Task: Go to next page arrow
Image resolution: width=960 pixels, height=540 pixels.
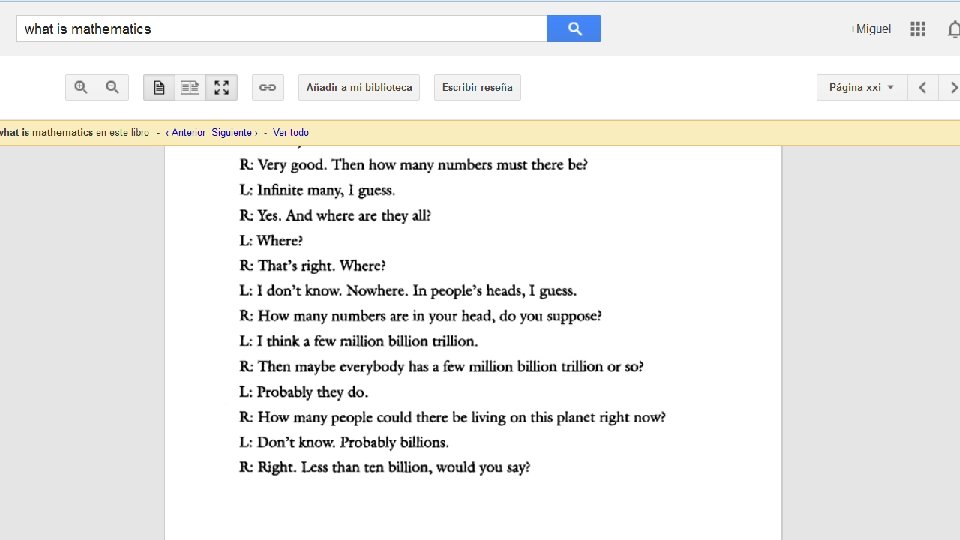Action: click(x=952, y=88)
